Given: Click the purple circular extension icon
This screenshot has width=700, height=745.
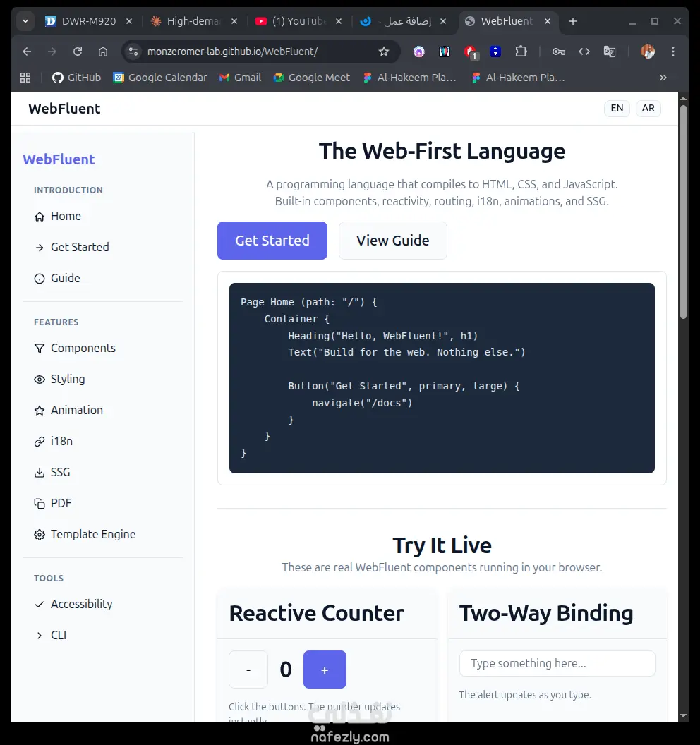Looking at the screenshot, I should point(418,52).
